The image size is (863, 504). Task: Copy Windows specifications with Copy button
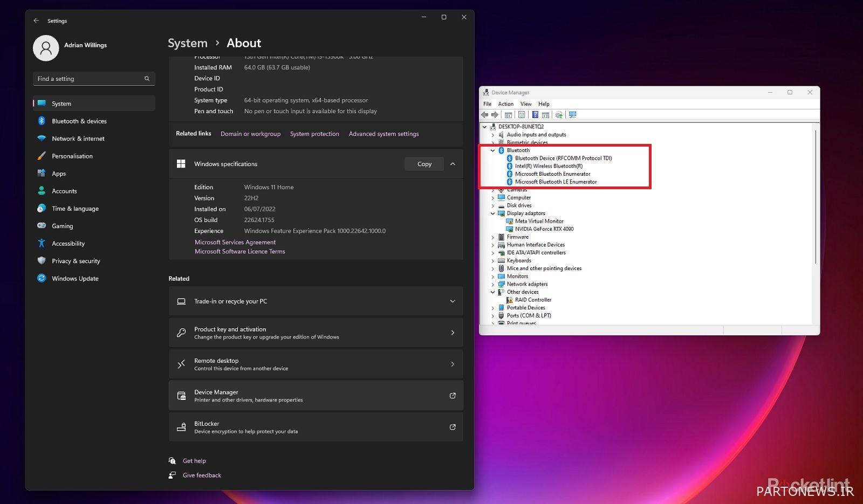[x=424, y=164]
